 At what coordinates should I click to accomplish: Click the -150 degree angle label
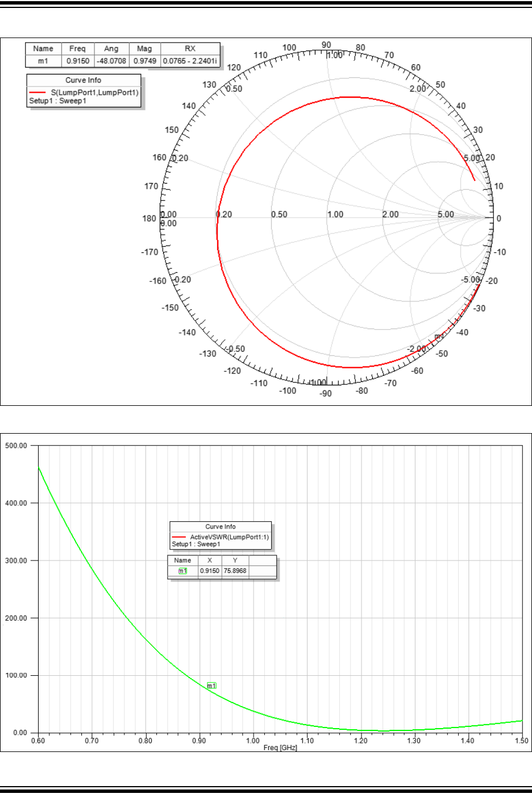[170, 307]
